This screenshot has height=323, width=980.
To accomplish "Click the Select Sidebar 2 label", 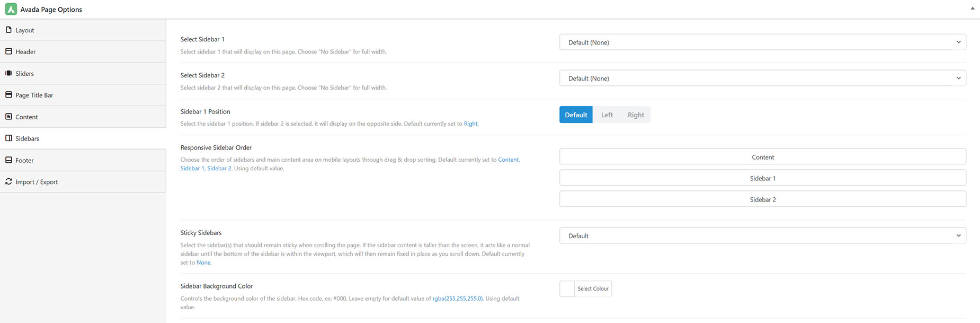I will tap(202, 75).
